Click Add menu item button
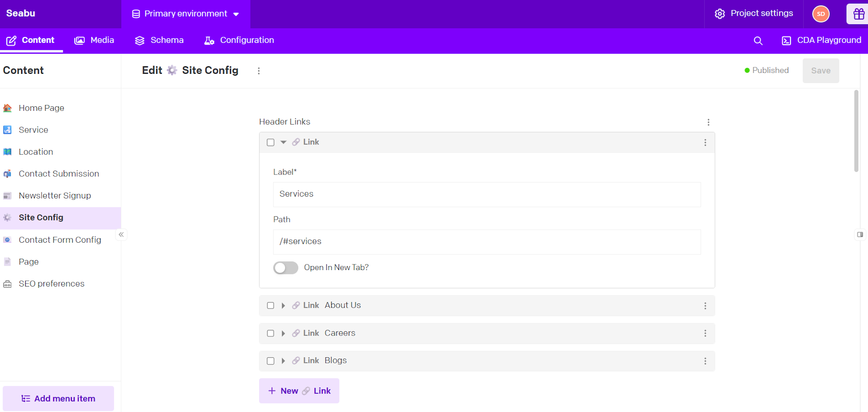The height and width of the screenshot is (412, 868). coord(59,399)
